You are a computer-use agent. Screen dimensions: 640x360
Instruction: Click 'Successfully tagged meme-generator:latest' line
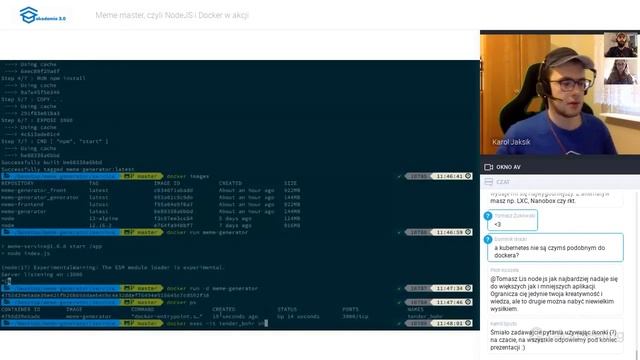[x=68, y=169]
